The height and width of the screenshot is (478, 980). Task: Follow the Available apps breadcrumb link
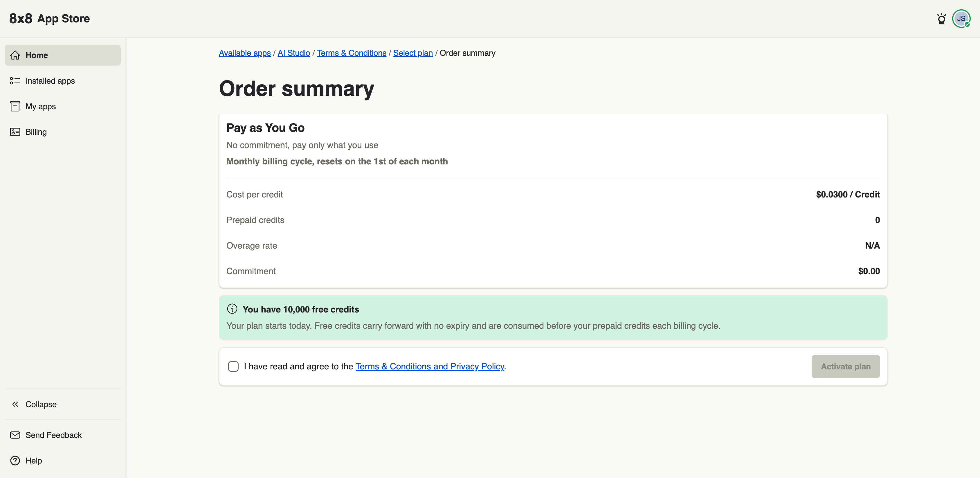(x=245, y=53)
